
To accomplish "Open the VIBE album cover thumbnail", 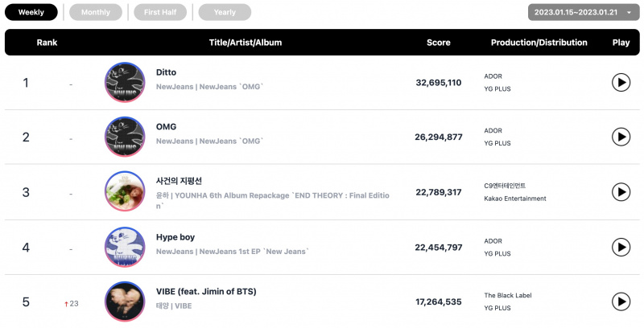I will [125, 301].
